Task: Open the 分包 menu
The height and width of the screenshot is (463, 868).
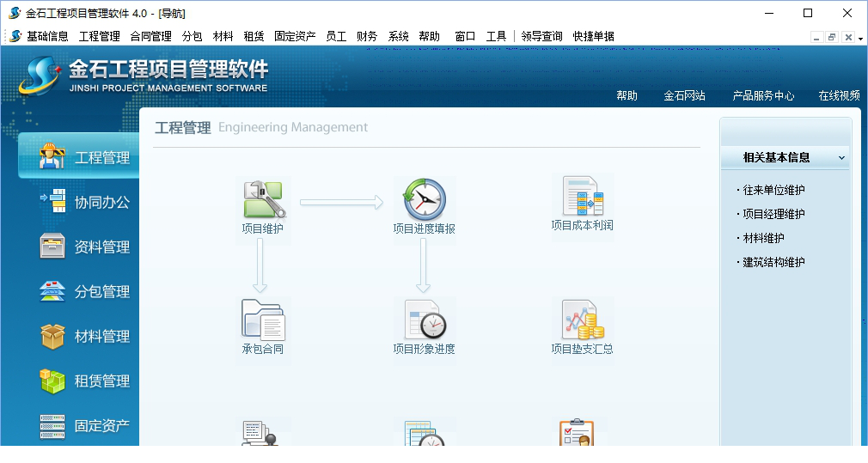Action: (192, 37)
